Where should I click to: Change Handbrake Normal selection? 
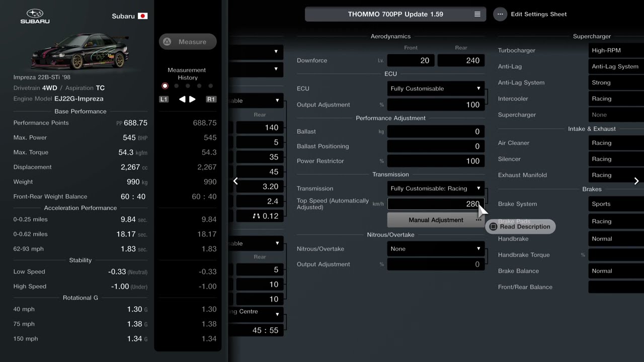(x=616, y=239)
